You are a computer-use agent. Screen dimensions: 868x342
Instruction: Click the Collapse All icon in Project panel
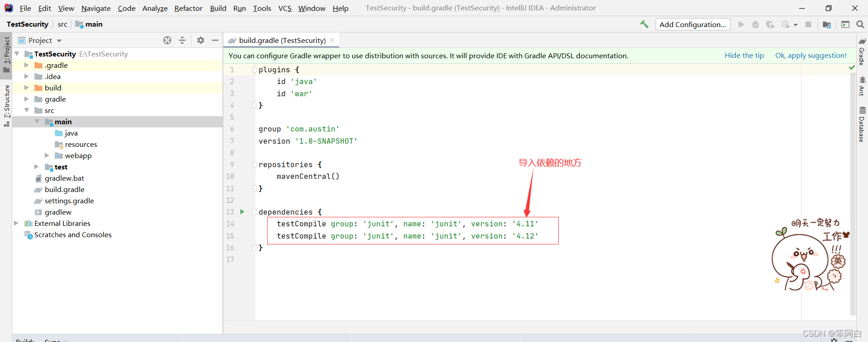click(x=182, y=40)
